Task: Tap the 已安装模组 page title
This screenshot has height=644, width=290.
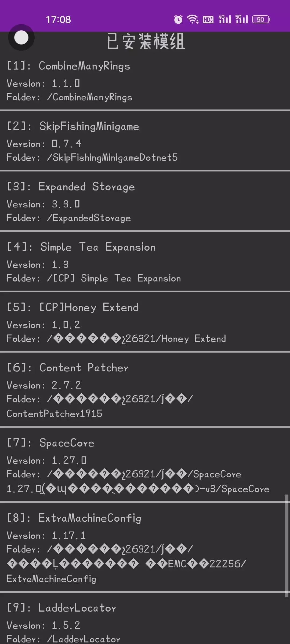Action: 146,42
